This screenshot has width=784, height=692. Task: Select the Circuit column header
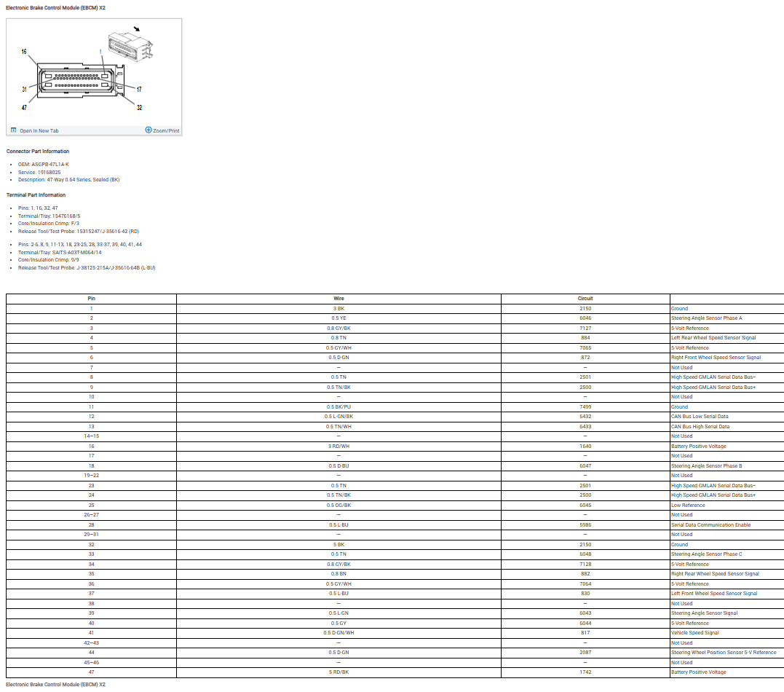[x=585, y=299]
